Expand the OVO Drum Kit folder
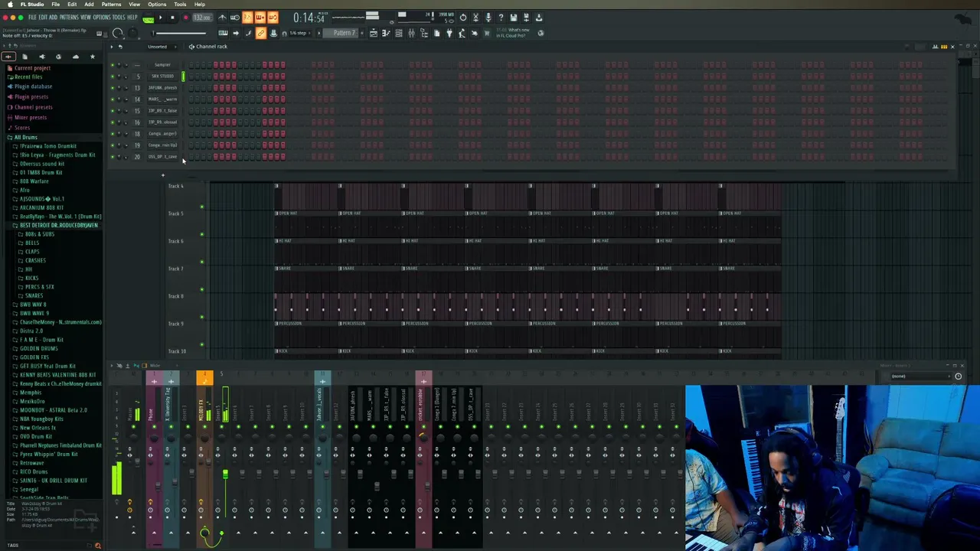Image resolution: width=980 pixels, height=551 pixels. (x=34, y=437)
